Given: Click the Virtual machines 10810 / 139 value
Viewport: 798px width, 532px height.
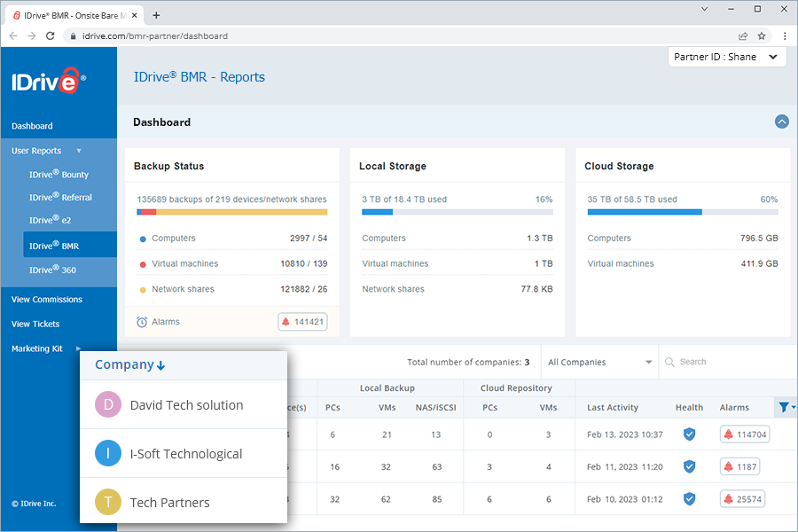Looking at the screenshot, I should tap(304, 263).
